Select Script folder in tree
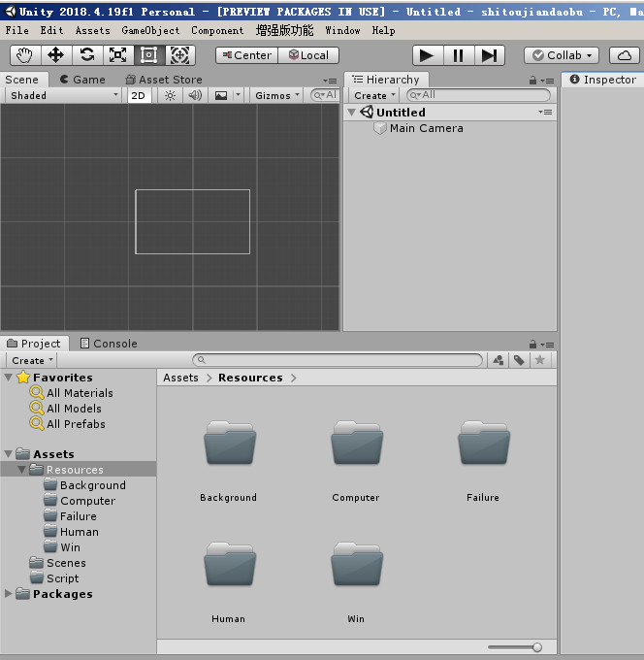The height and width of the screenshot is (660, 644). (x=79, y=578)
